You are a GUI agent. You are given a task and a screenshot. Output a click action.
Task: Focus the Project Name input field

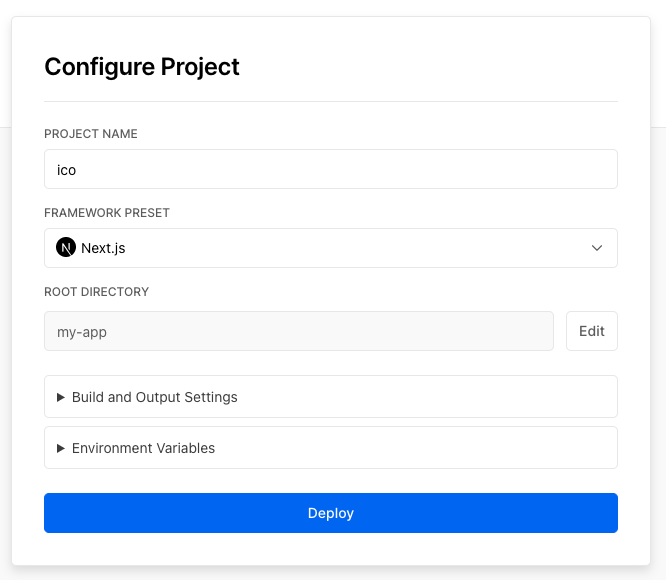pyautogui.click(x=330, y=170)
